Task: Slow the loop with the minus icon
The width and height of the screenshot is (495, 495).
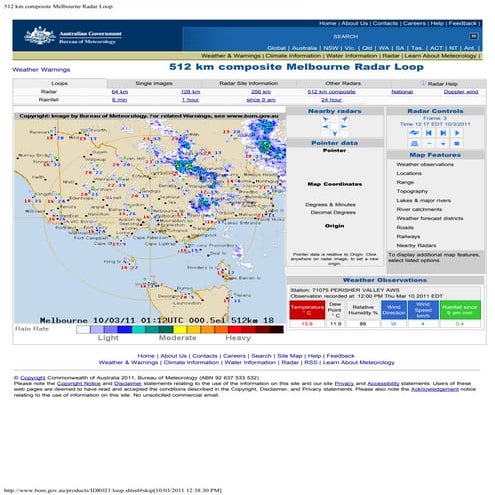Action: [429, 144]
